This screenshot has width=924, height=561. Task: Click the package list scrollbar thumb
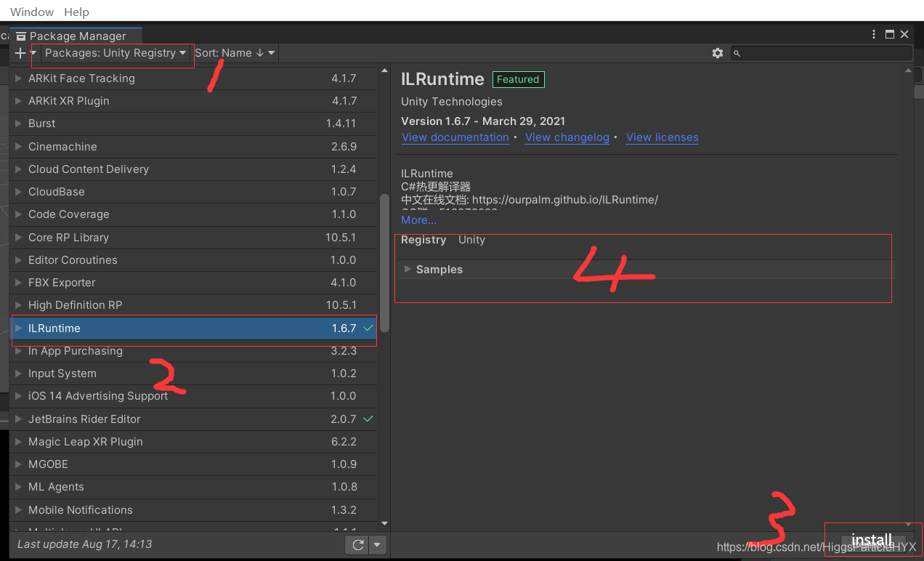(x=384, y=263)
